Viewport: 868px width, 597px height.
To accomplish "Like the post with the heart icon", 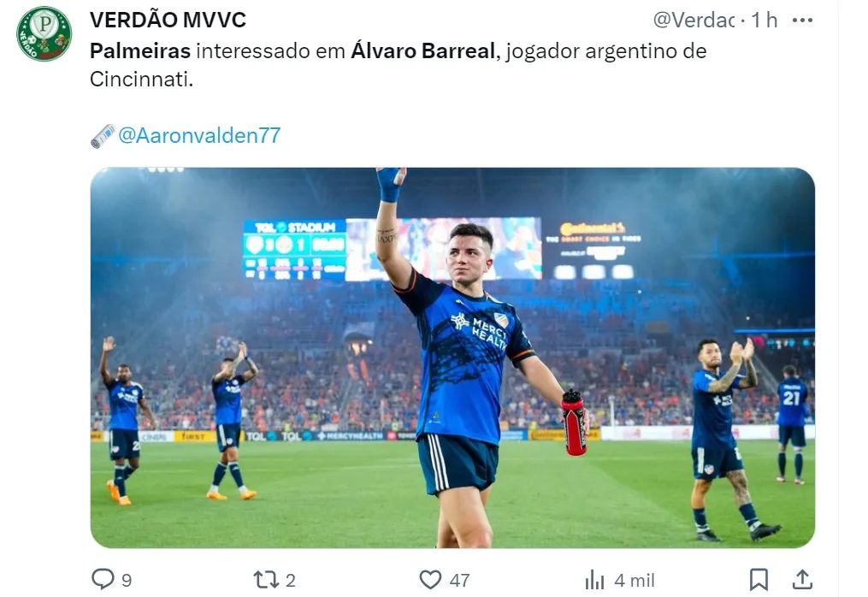I will pos(430,580).
